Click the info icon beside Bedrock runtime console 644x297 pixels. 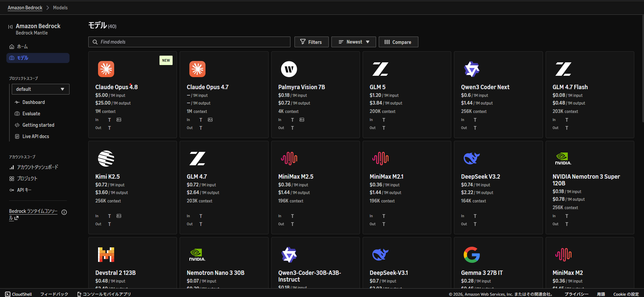tap(64, 212)
